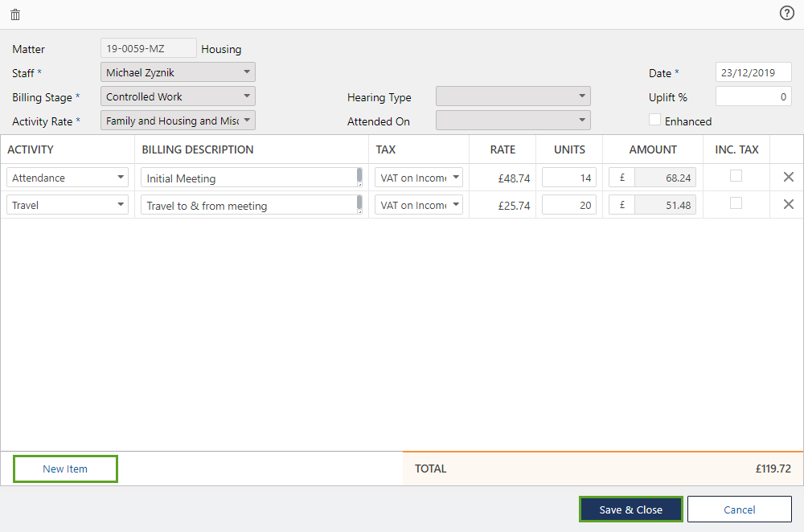Viewport: 804px width, 532px height.
Task: Remove the Travel row with X icon
Action: coord(788,205)
